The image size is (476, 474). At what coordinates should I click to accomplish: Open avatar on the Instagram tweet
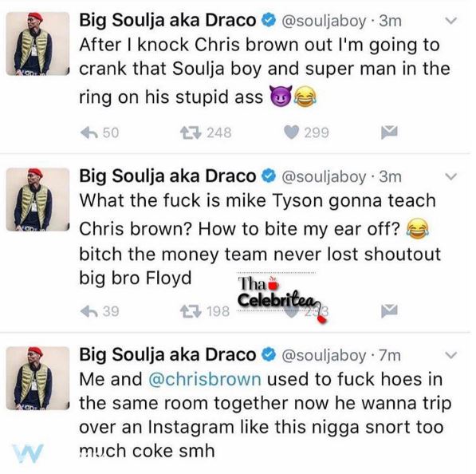(37, 378)
